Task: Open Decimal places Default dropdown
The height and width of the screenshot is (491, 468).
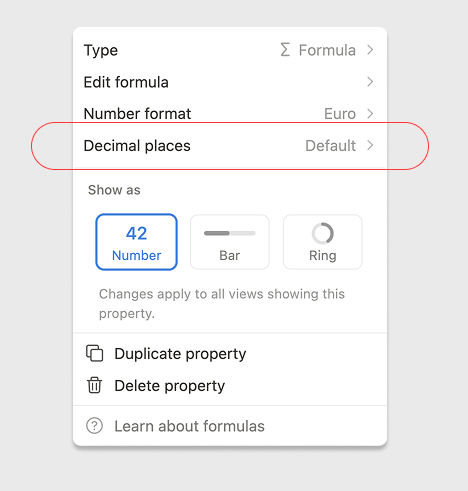Action: point(339,146)
